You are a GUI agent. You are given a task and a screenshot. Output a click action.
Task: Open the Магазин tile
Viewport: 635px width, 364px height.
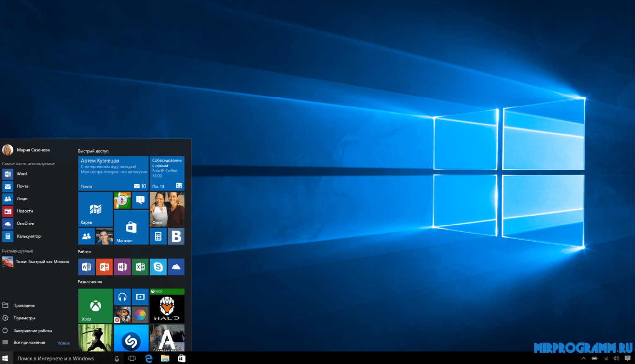131,227
